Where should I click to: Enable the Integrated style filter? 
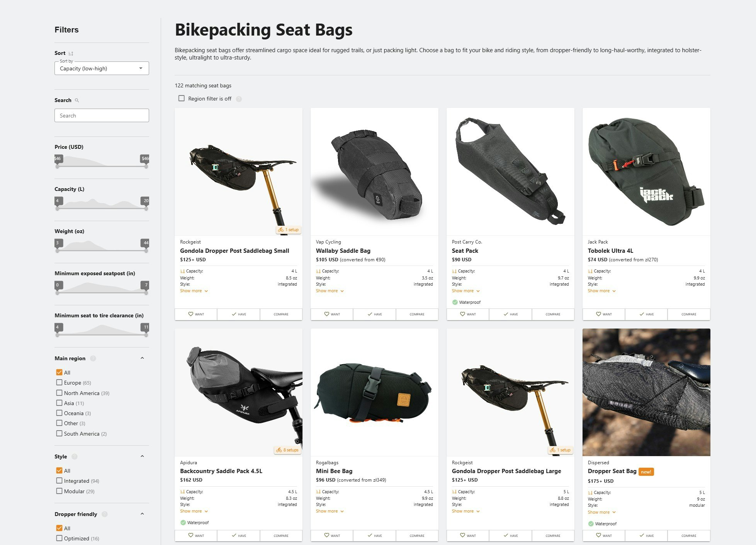(x=59, y=480)
